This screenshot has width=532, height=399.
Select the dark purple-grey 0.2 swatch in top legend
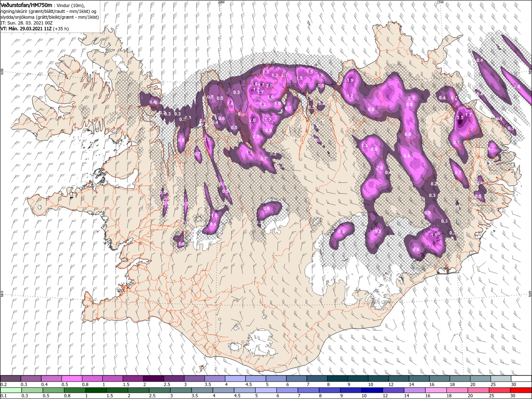tap(10, 379)
